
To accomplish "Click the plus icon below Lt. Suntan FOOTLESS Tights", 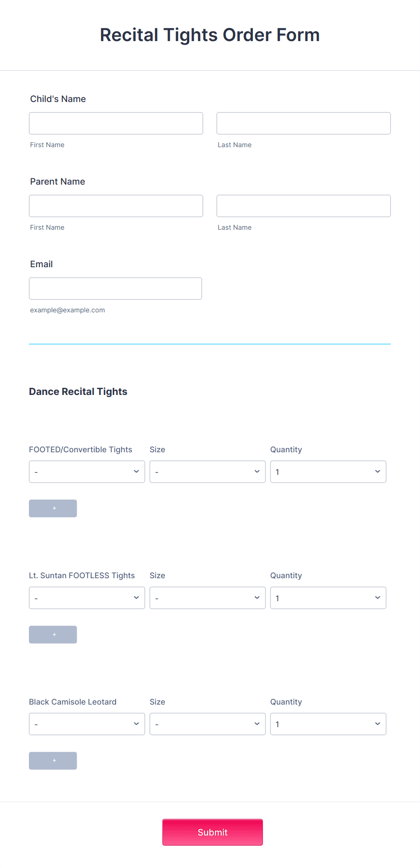I will (x=53, y=635).
